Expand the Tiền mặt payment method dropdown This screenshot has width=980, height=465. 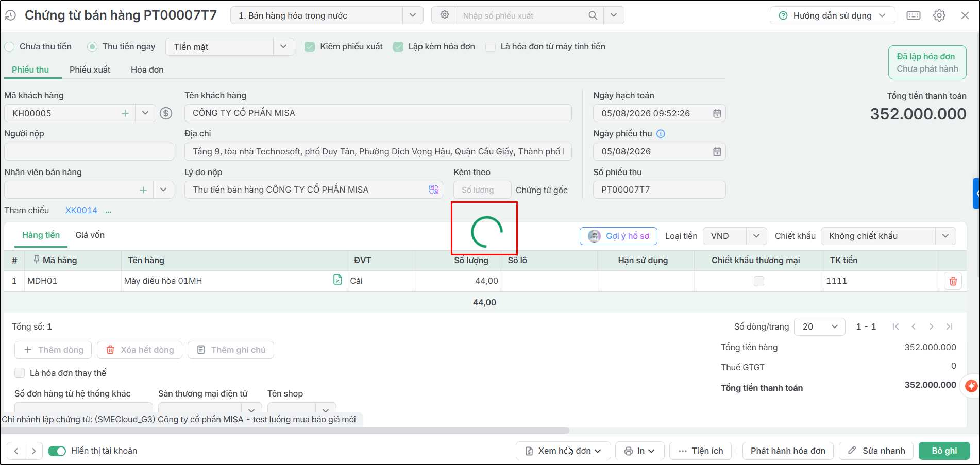283,46
